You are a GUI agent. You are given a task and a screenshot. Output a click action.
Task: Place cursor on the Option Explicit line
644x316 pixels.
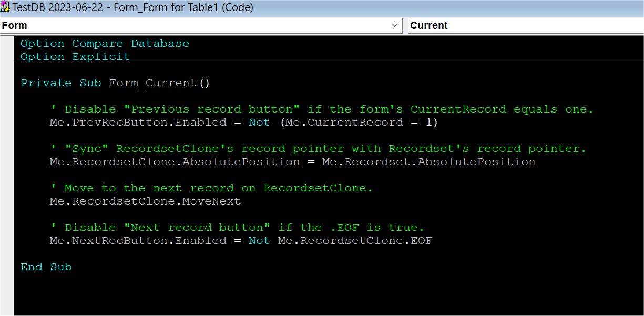75,57
